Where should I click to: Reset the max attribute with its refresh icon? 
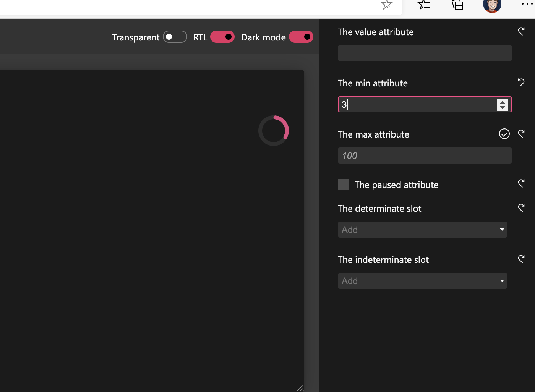point(521,134)
